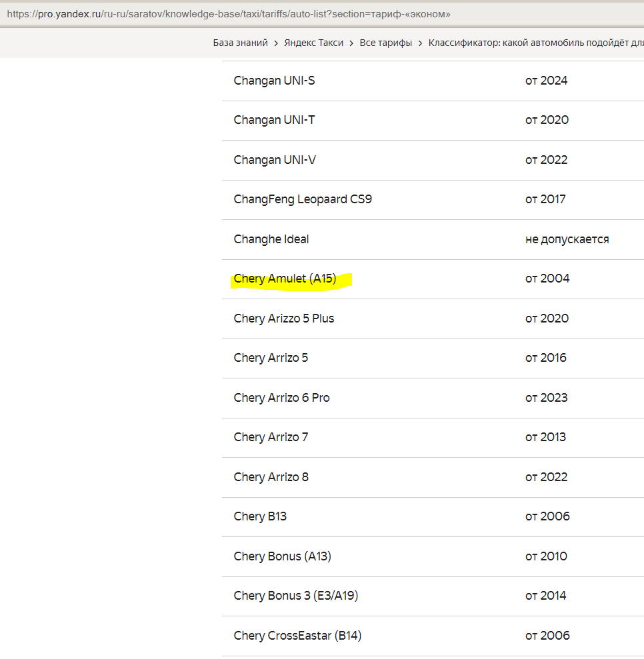644x659 pixels.
Task: Open the Яндекс Такси breadcrumb link
Action: (313, 43)
